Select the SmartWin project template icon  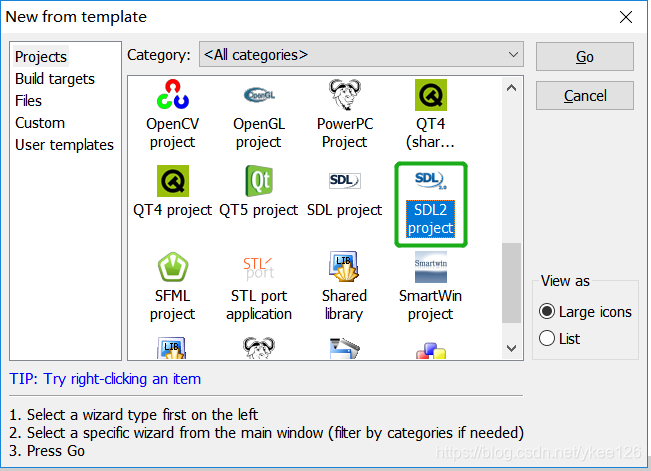click(431, 267)
